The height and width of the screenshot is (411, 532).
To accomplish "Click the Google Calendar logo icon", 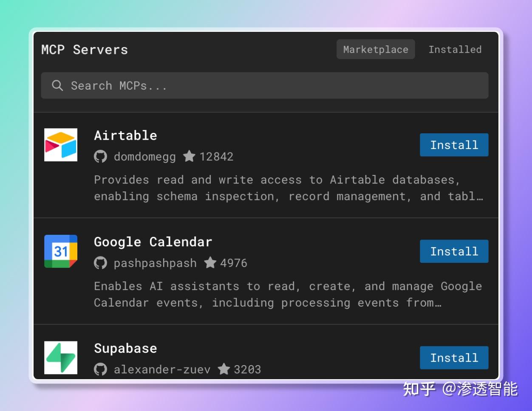I will pyautogui.click(x=61, y=251).
